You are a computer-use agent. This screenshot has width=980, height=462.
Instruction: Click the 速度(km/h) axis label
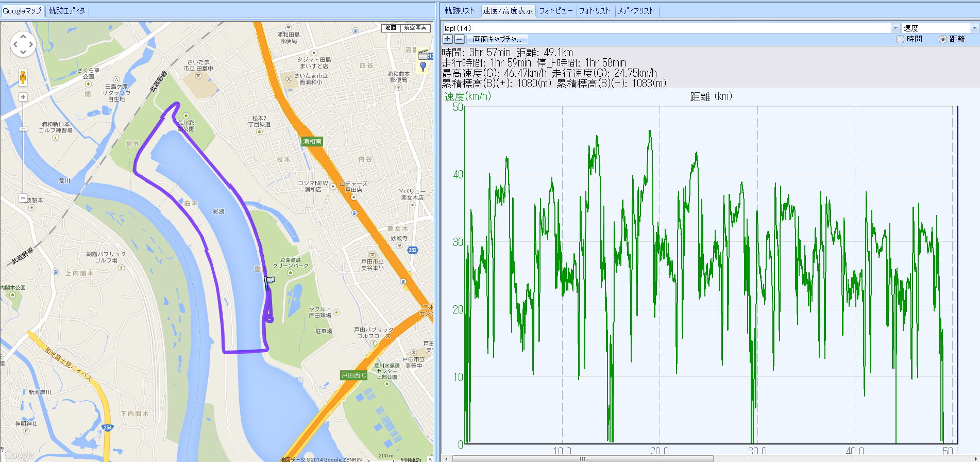tap(467, 96)
